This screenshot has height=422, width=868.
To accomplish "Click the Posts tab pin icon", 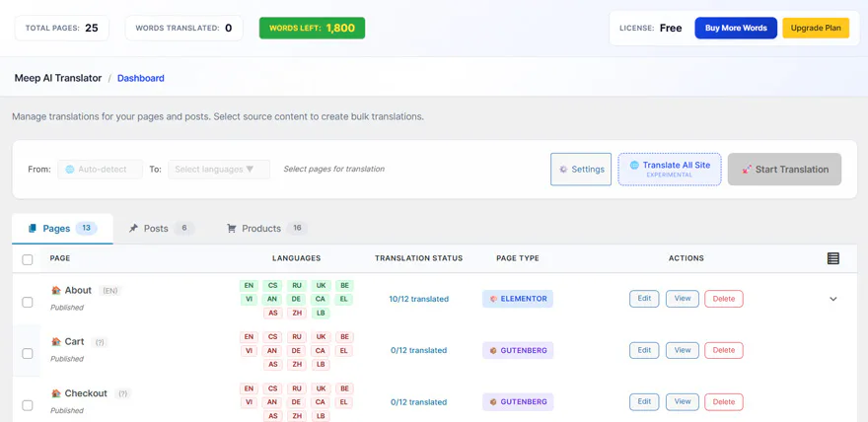I will (x=133, y=229).
